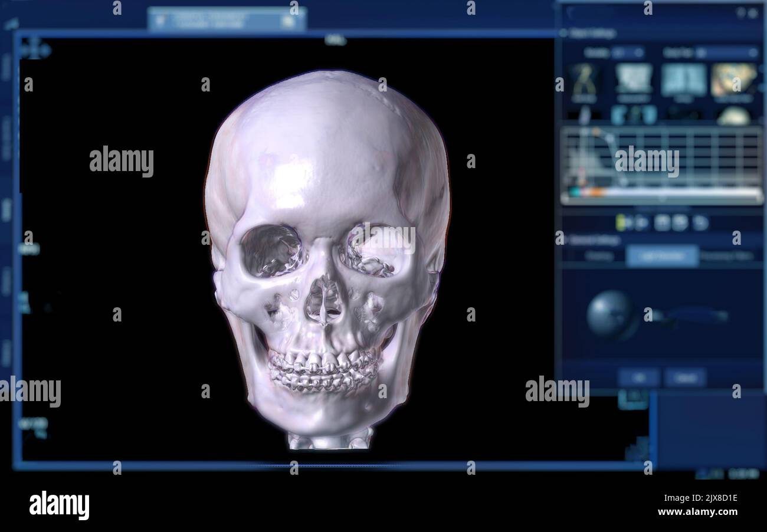This screenshot has width=767, height=532.
Task: Open the wide dropdown right of Quality
Action: coord(726,52)
